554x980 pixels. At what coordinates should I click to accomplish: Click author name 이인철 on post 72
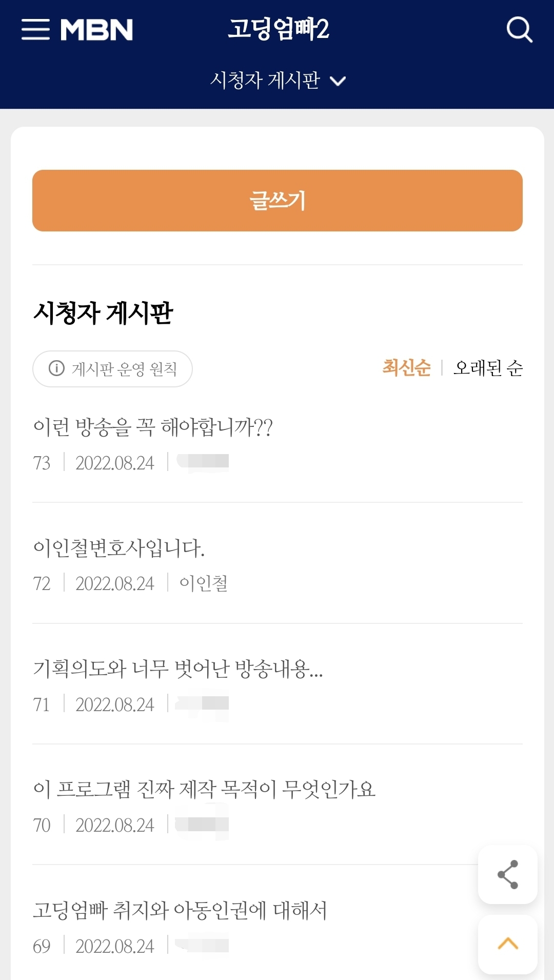point(204,583)
